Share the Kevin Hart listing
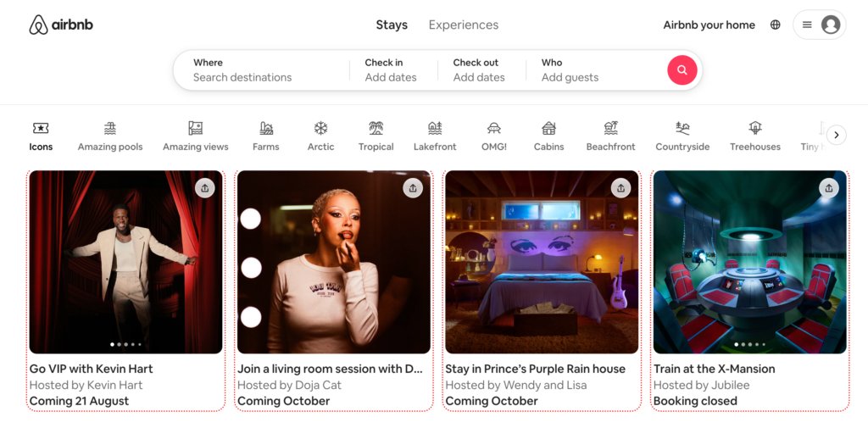This screenshot has width=868, height=428. click(x=204, y=188)
